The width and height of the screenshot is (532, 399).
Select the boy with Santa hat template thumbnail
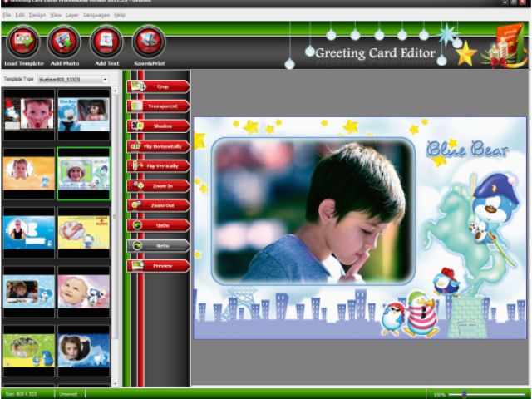point(29,115)
